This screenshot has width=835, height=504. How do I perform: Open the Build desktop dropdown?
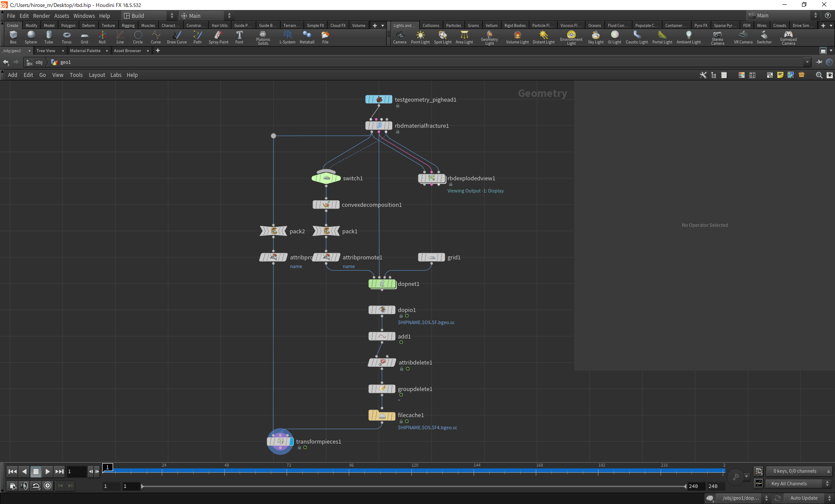[148, 16]
